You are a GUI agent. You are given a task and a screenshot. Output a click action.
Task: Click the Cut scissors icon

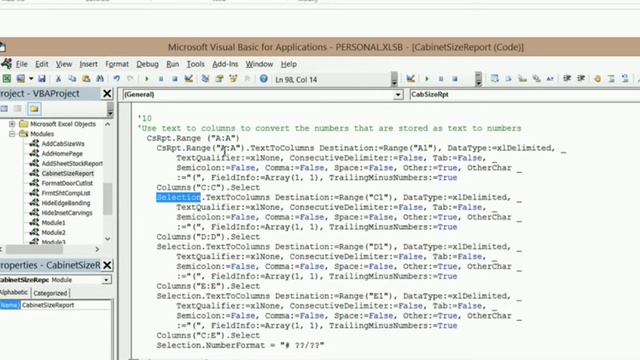(58, 79)
